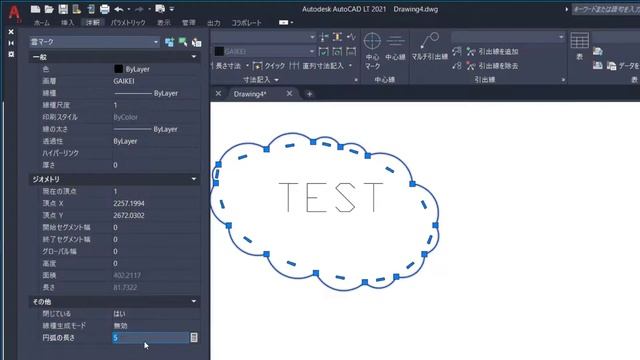
Task: Click the Plot printer icon
Action: (x=104, y=9)
